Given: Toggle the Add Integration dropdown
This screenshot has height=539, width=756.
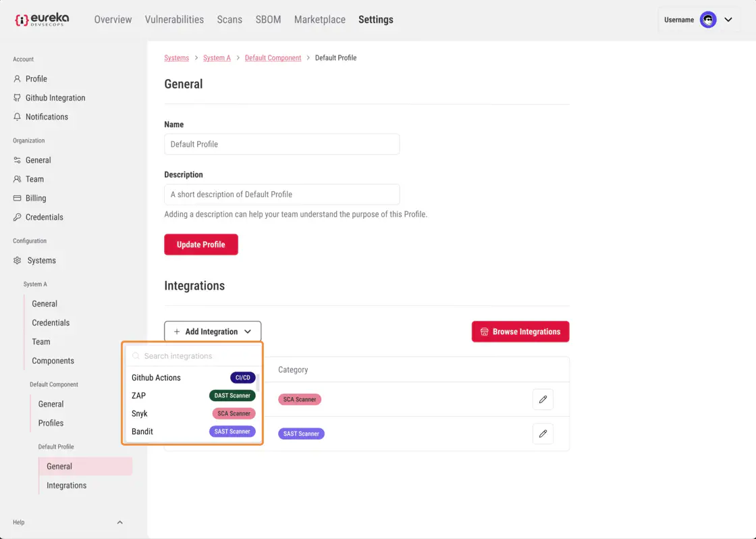Looking at the screenshot, I should [x=213, y=332].
